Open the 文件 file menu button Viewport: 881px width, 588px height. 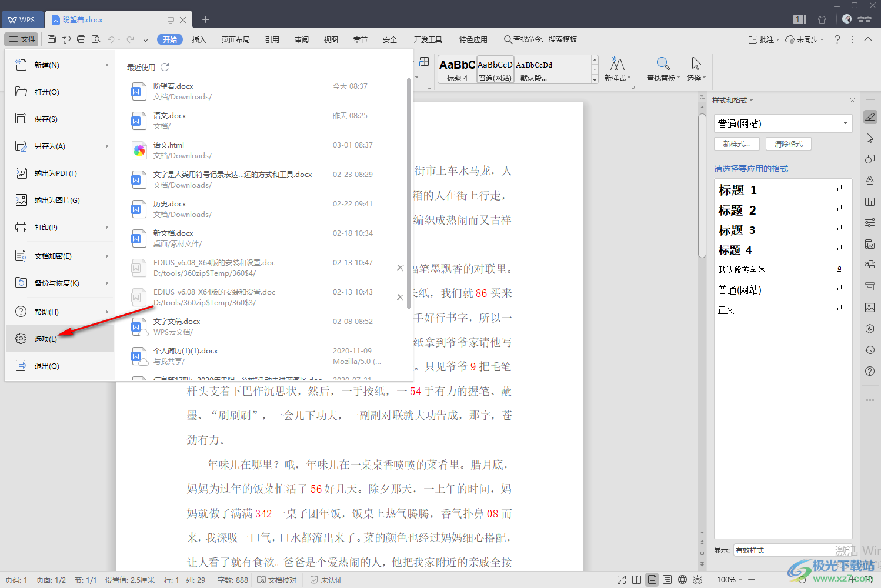tap(22, 39)
